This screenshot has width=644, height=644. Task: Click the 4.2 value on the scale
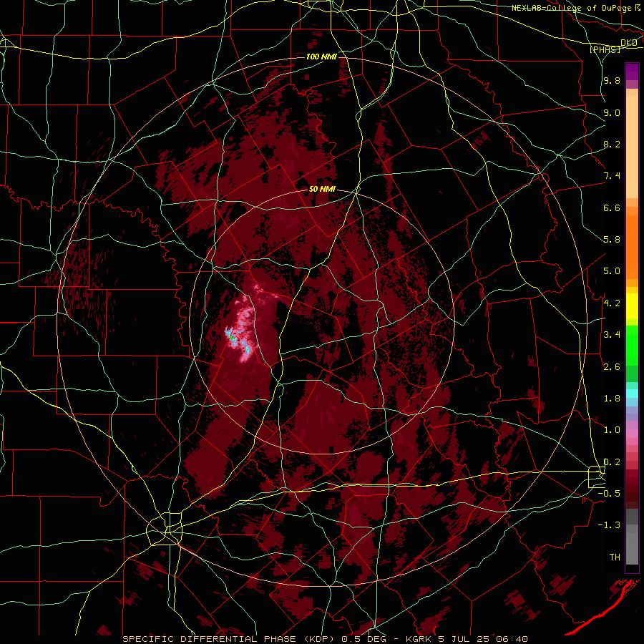point(612,303)
